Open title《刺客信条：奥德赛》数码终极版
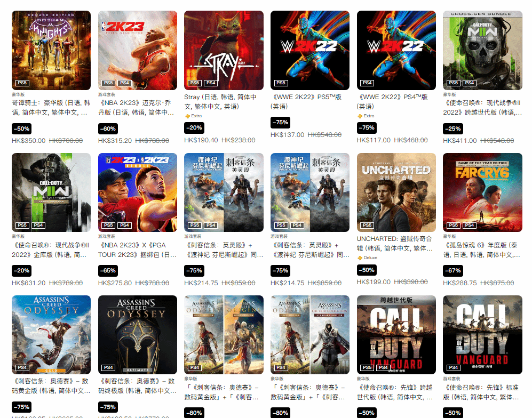The width and height of the screenshot is (532, 418). tap(138, 386)
